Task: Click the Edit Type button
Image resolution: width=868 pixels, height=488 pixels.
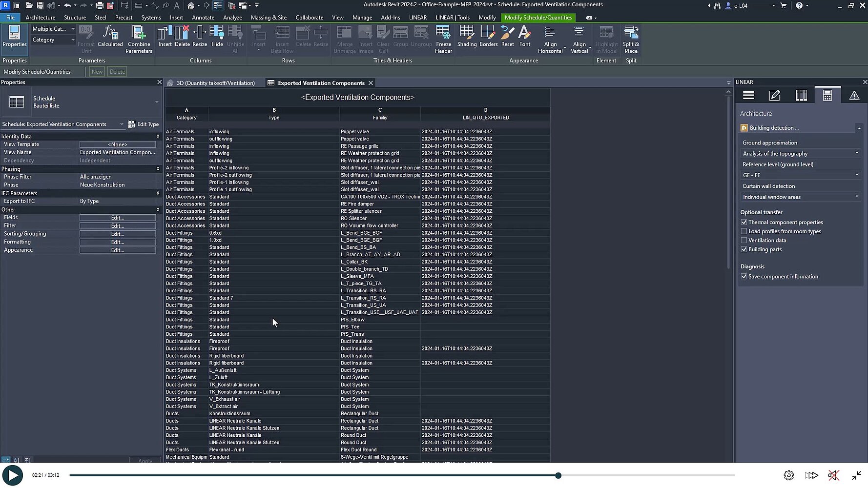Action: (144, 124)
